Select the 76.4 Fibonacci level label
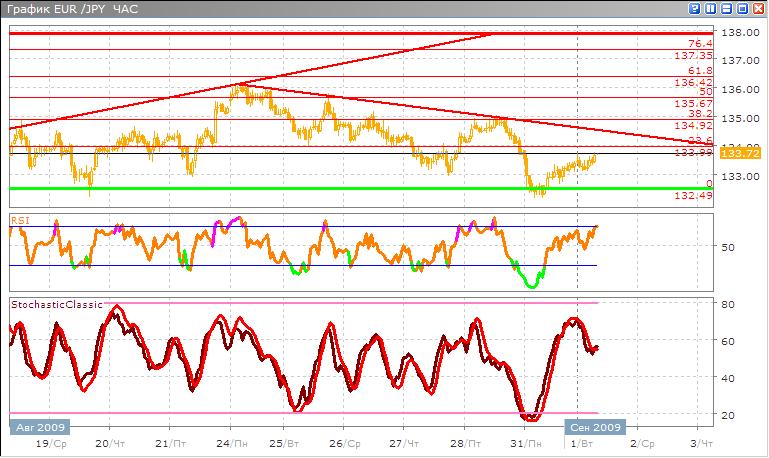769x458 pixels. (700, 44)
